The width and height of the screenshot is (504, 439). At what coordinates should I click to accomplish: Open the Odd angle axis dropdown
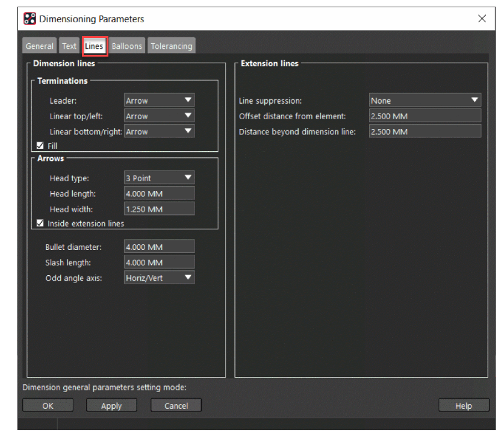160,278
